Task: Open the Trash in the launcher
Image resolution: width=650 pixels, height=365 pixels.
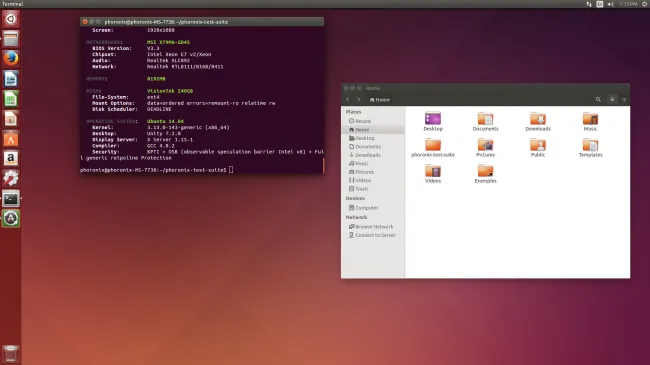Action: pos(11,354)
